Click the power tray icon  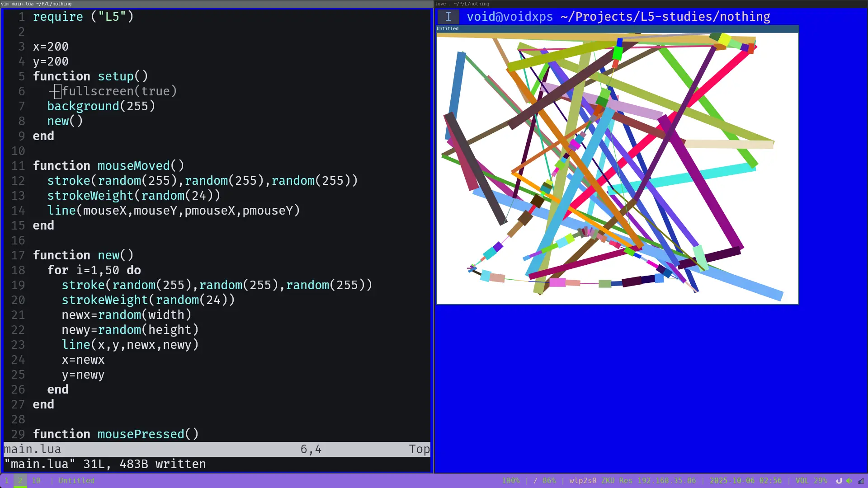click(x=839, y=481)
